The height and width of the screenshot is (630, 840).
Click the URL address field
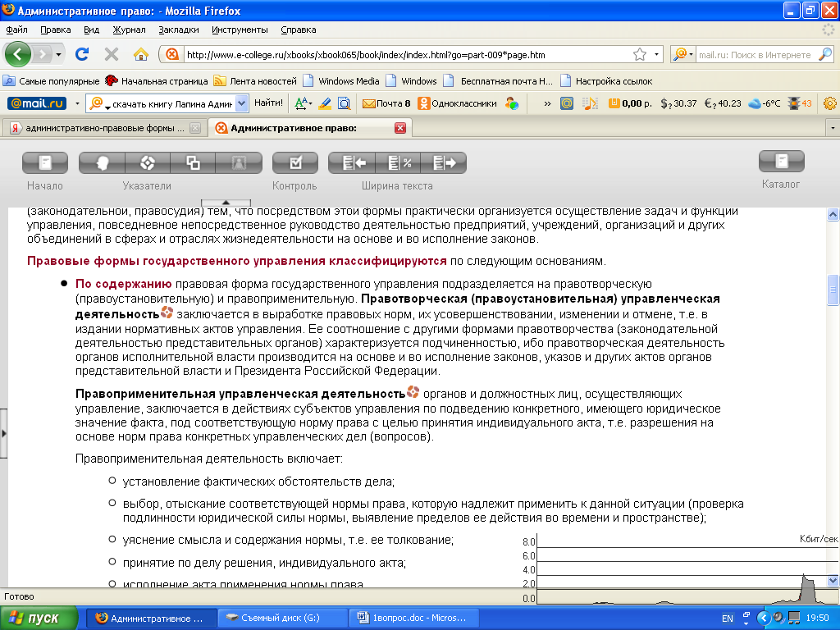pos(407,55)
